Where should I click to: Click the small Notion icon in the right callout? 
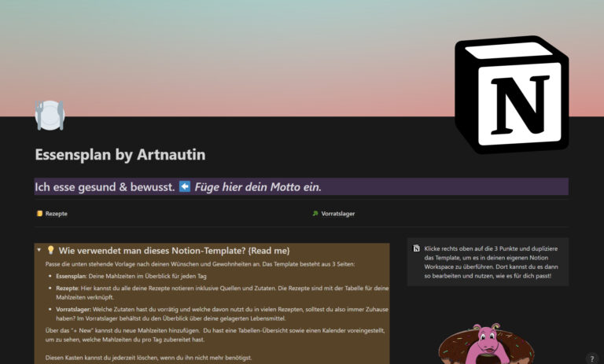[416, 249]
